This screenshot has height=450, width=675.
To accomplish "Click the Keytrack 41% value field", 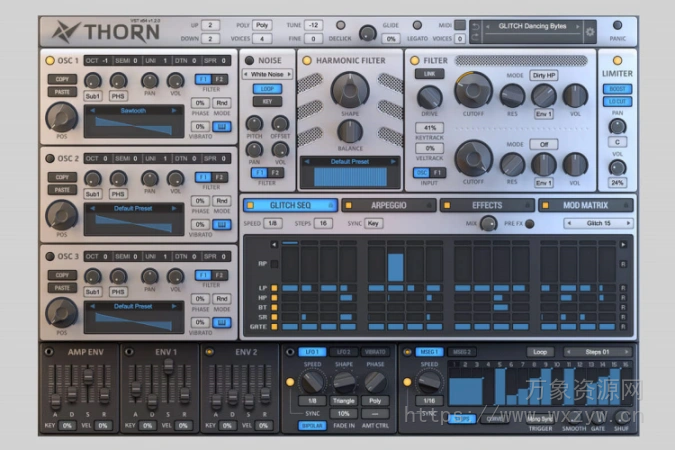I will (x=429, y=127).
